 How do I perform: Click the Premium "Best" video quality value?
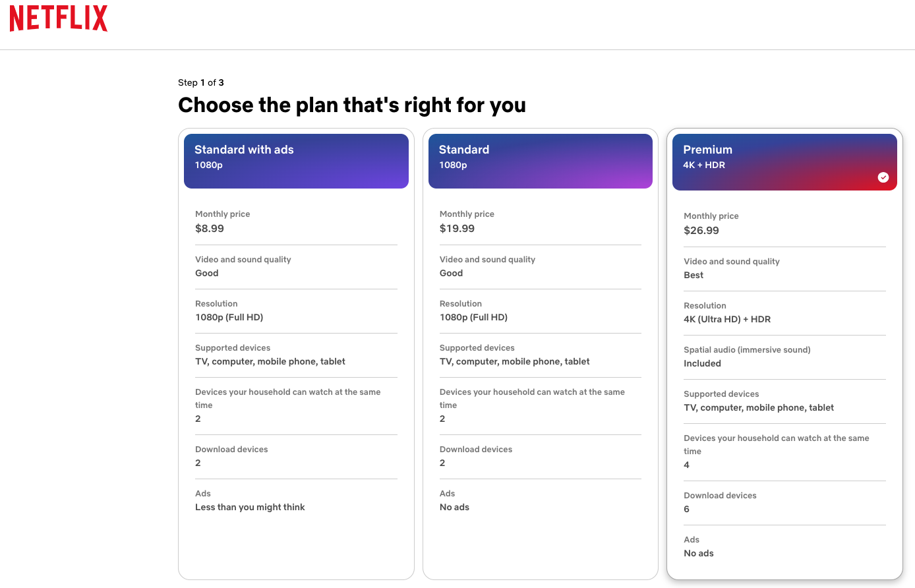(694, 276)
